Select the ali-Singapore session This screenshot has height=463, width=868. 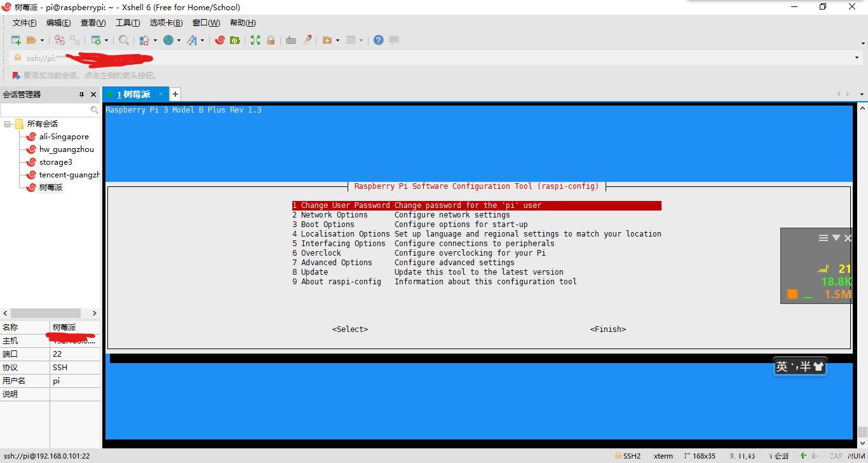64,137
